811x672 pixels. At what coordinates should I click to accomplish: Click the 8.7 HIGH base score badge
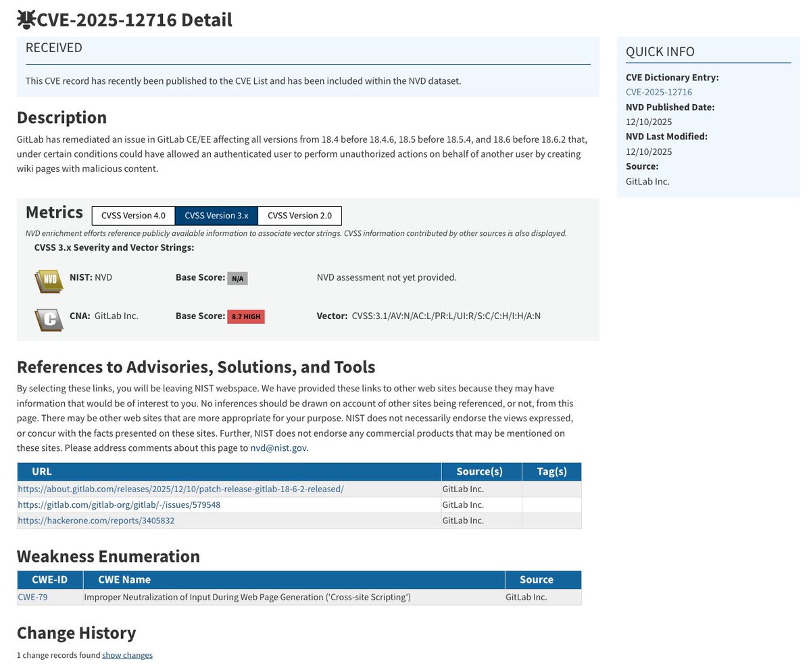tap(245, 316)
